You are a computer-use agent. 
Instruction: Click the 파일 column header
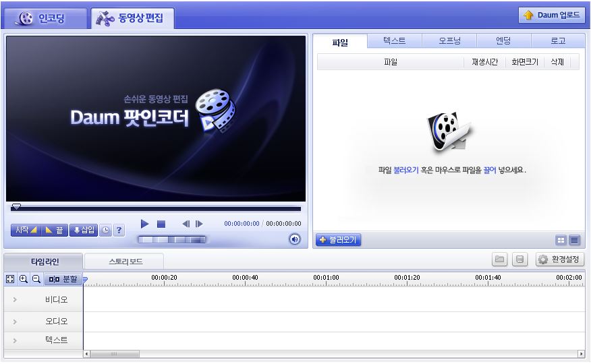(391, 62)
